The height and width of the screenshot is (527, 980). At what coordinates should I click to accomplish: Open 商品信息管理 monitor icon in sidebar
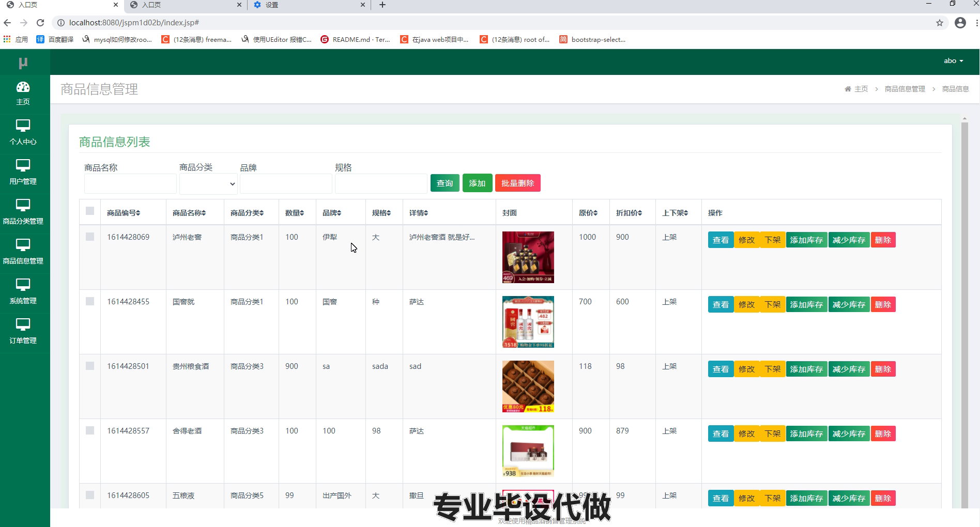coord(23,245)
